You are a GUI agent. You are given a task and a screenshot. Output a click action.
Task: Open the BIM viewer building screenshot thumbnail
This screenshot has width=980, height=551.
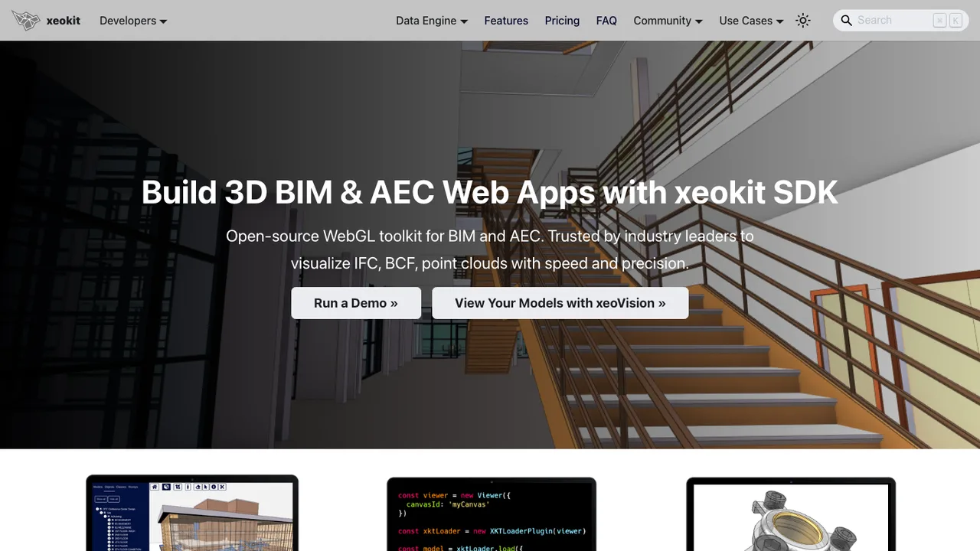192,514
